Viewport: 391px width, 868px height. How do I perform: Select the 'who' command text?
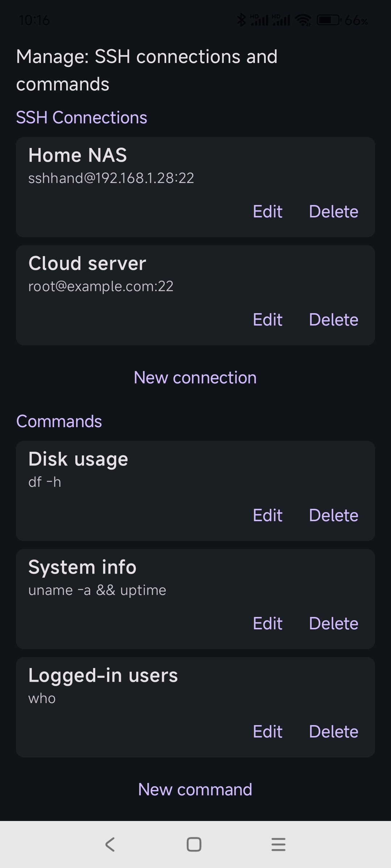click(x=42, y=699)
